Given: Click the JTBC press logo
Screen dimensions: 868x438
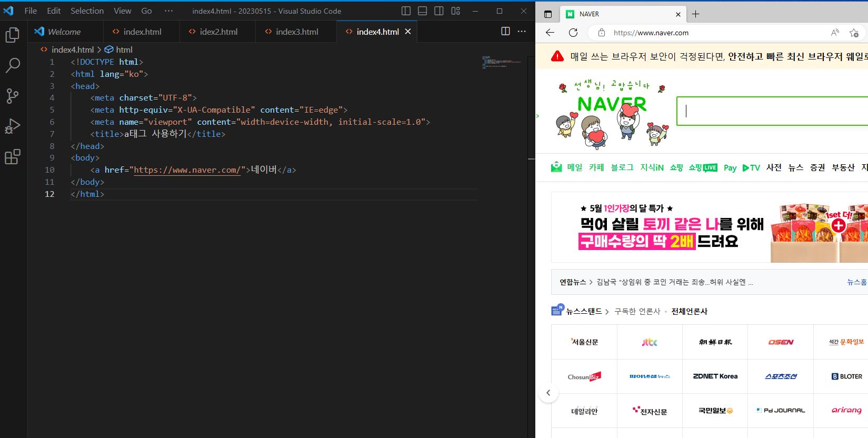Looking at the screenshot, I should point(650,342).
